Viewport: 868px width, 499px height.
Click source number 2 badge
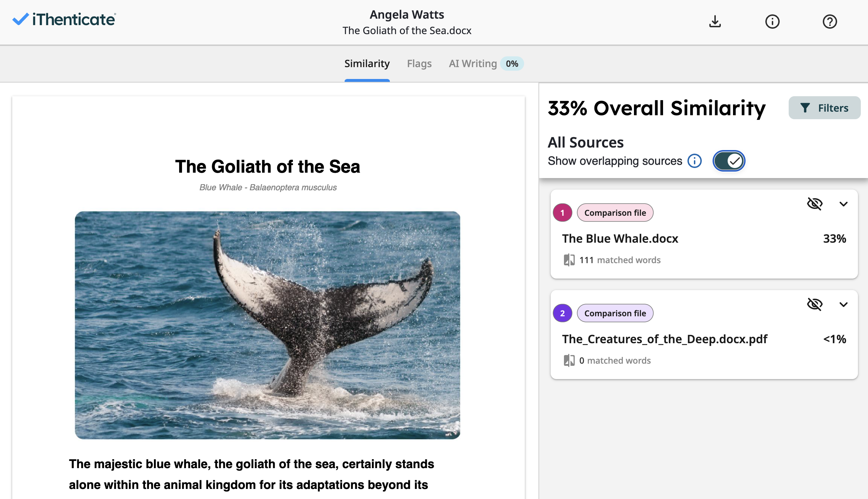[562, 313]
